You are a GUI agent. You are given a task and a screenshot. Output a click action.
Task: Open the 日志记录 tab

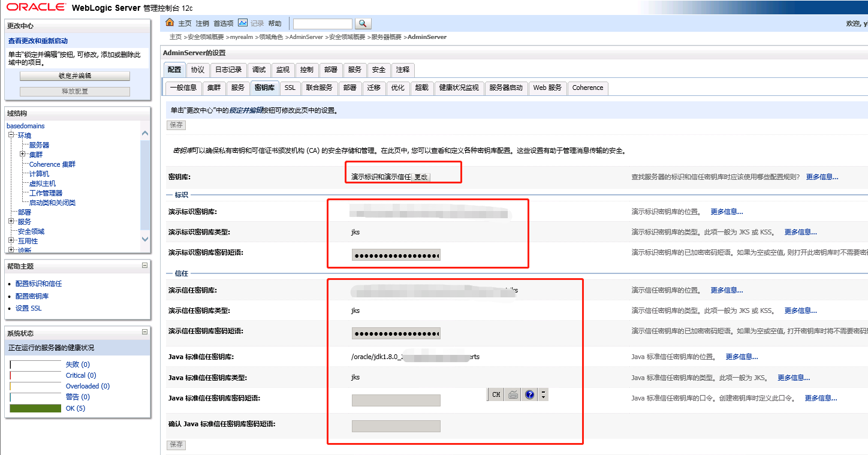(228, 70)
